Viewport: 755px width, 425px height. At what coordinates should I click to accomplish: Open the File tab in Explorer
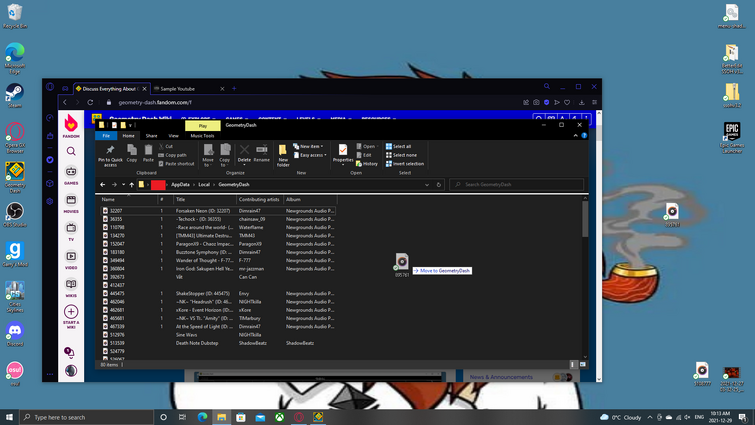(106, 136)
